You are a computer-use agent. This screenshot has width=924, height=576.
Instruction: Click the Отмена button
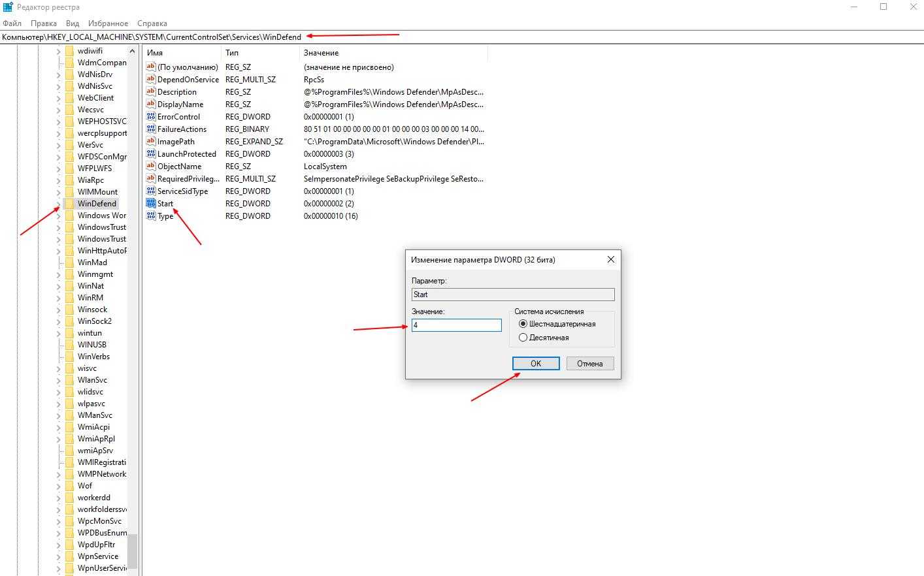pos(589,364)
